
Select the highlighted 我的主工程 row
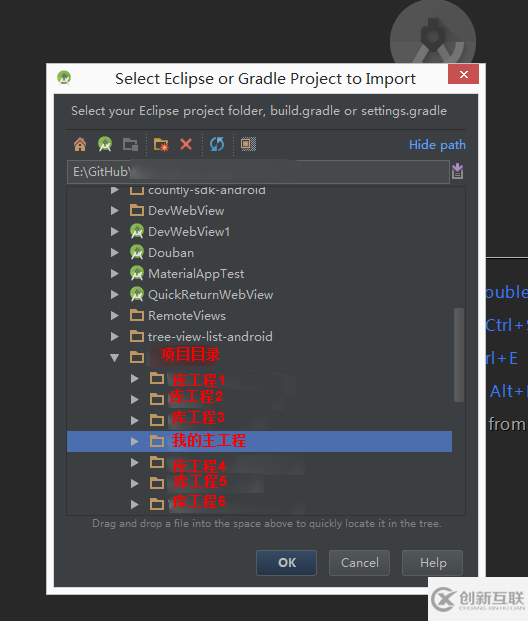[259, 441]
